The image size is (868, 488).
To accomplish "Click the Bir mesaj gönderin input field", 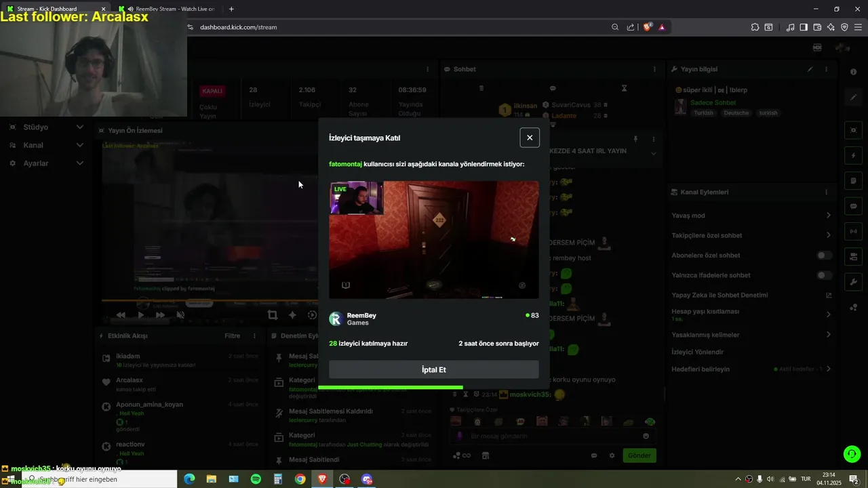I will coord(553,436).
